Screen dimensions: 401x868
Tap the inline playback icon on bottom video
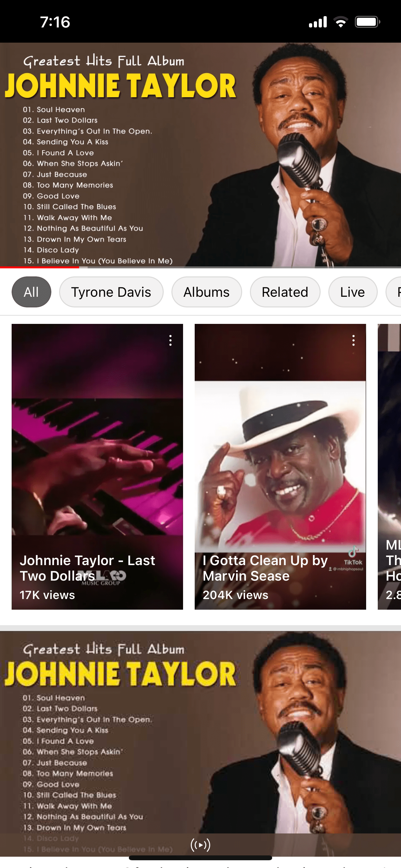[x=200, y=844]
